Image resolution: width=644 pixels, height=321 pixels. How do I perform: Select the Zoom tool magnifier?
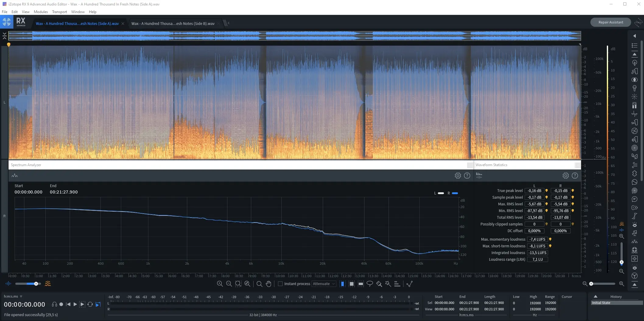coord(259,284)
